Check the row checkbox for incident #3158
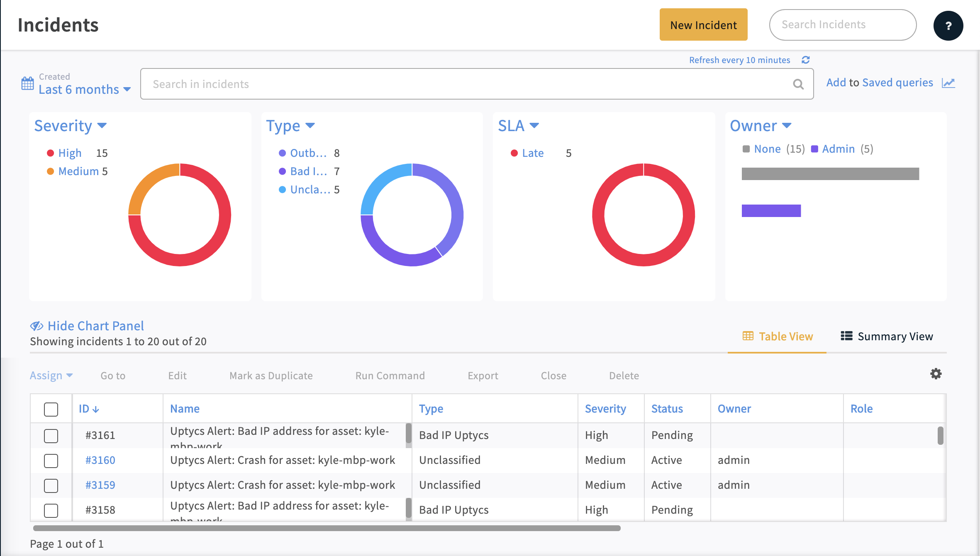Screen dimensions: 980x556 pyautogui.click(x=51, y=510)
